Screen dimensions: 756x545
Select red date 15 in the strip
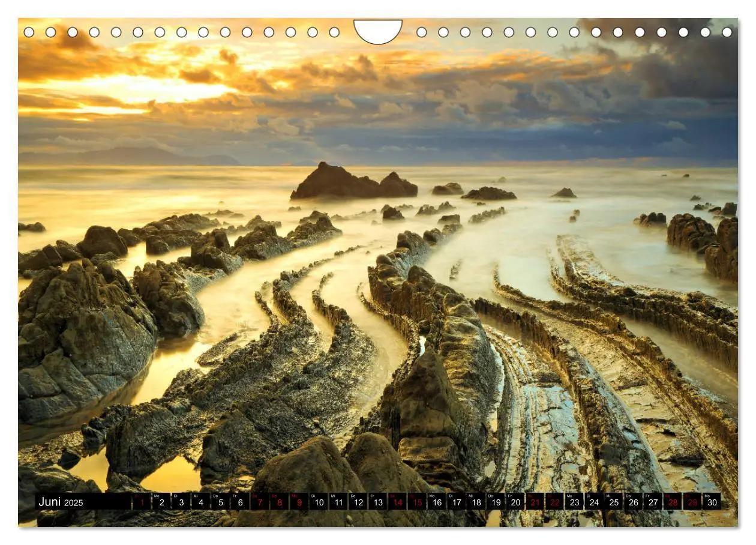[x=417, y=502]
